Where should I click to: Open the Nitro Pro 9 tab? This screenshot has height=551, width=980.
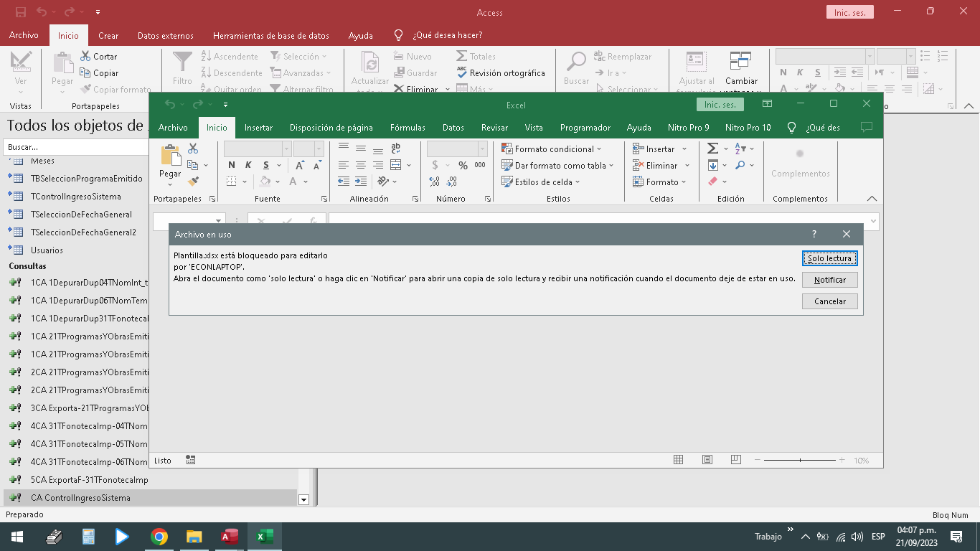[688, 127]
